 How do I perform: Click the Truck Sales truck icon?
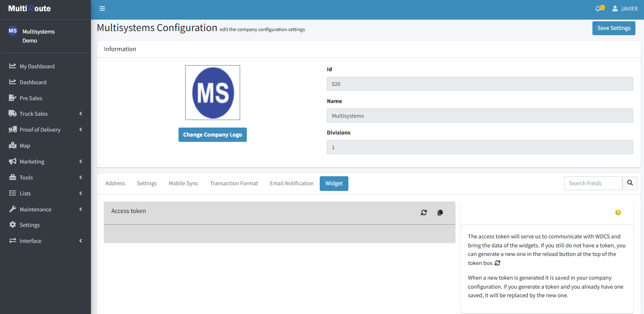(x=13, y=114)
